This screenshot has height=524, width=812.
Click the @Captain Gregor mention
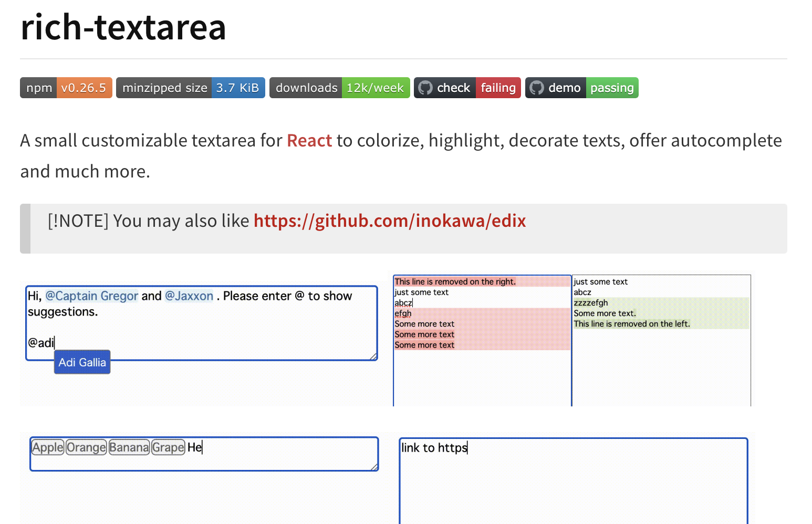(x=92, y=296)
